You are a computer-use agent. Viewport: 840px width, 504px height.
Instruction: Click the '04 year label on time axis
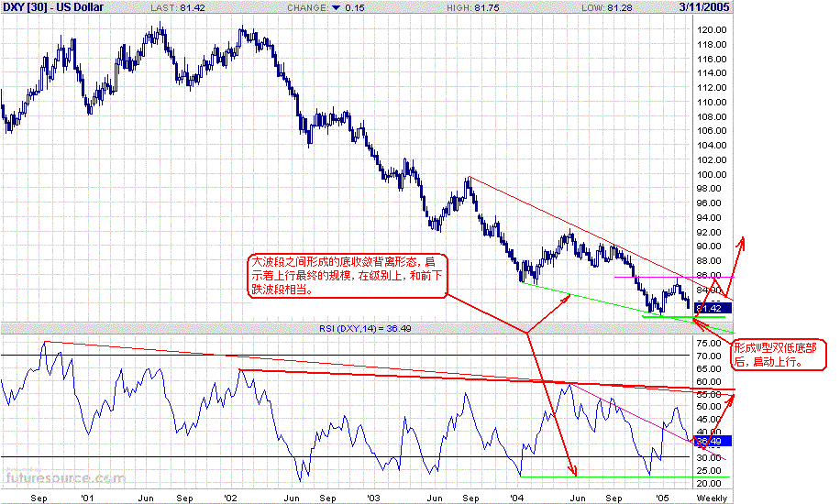(517, 499)
